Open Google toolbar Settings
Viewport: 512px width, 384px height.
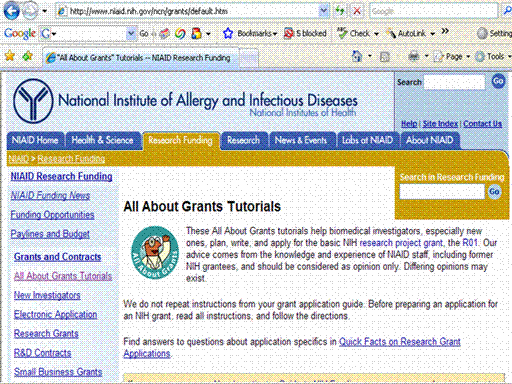(494, 33)
